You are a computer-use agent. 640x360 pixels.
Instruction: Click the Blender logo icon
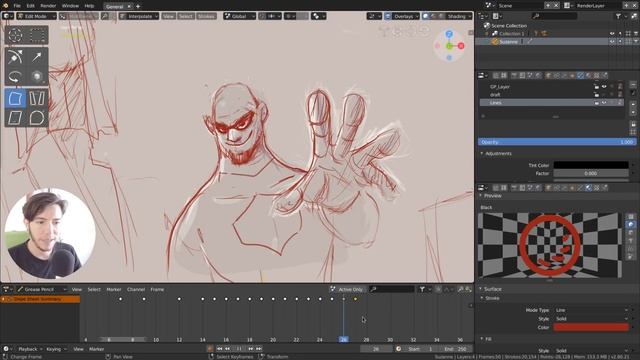[5, 6]
